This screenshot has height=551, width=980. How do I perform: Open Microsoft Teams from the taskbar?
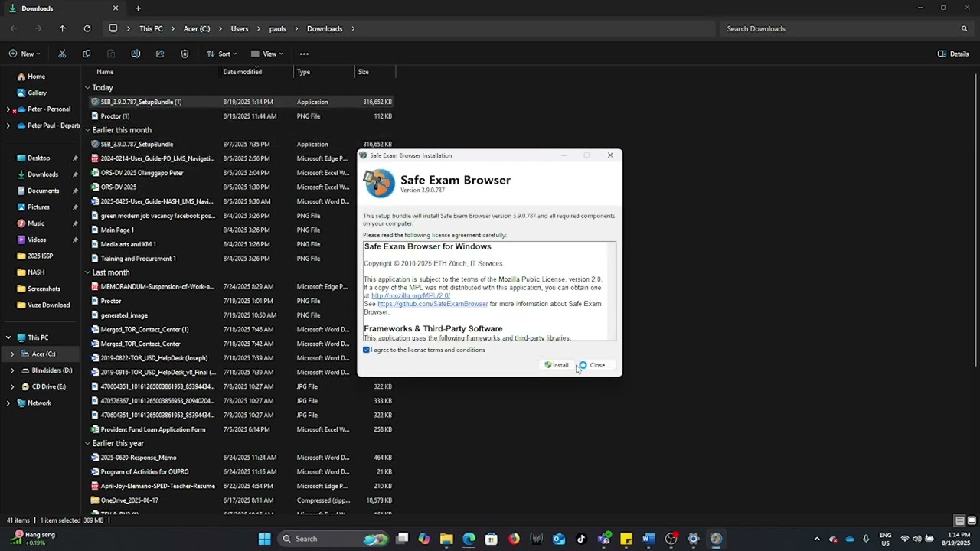(604, 539)
